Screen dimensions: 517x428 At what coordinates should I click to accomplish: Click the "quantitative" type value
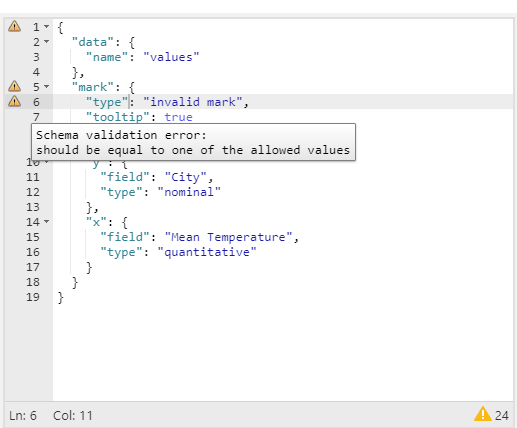207,252
